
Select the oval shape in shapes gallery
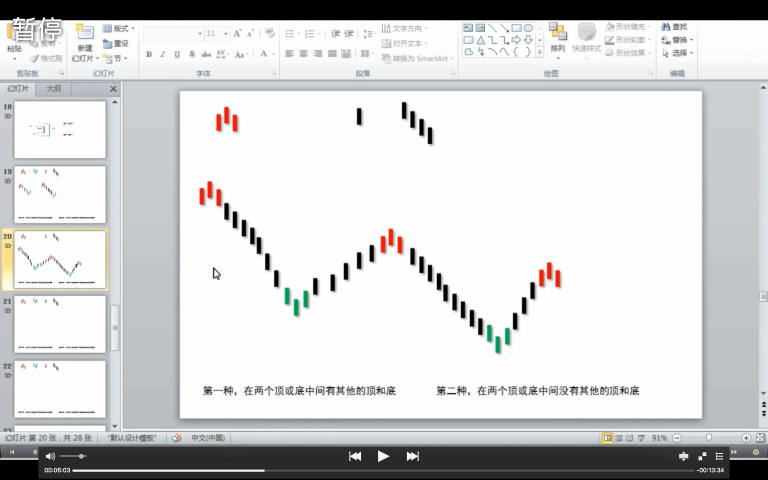point(528,28)
